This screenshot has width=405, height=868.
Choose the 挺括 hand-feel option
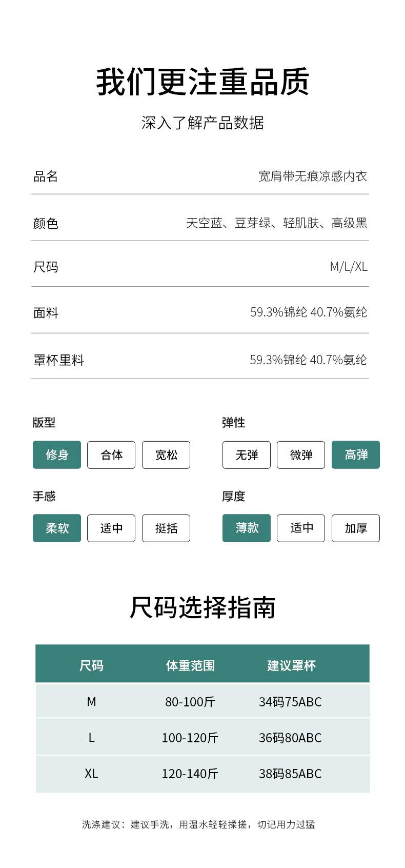coord(166,528)
